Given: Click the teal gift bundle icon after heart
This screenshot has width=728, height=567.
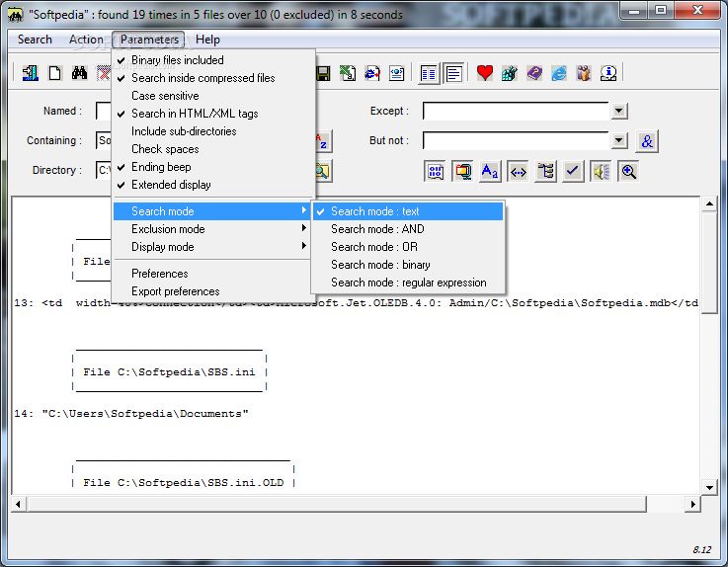Looking at the screenshot, I should (510, 73).
